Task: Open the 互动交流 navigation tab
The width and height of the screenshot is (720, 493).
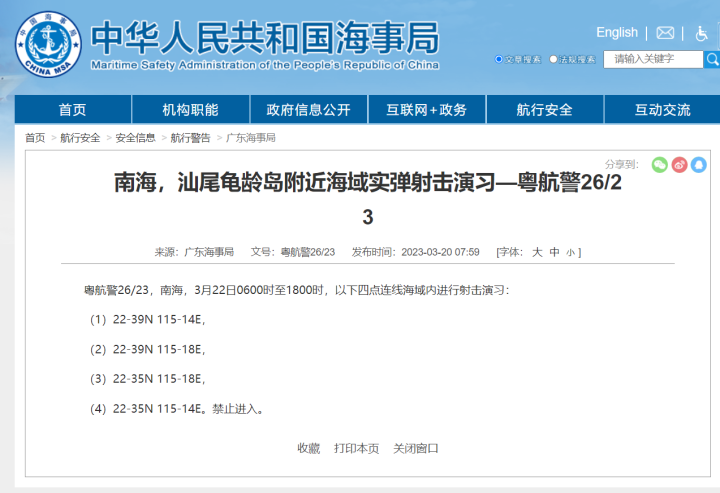Action: coord(663,109)
